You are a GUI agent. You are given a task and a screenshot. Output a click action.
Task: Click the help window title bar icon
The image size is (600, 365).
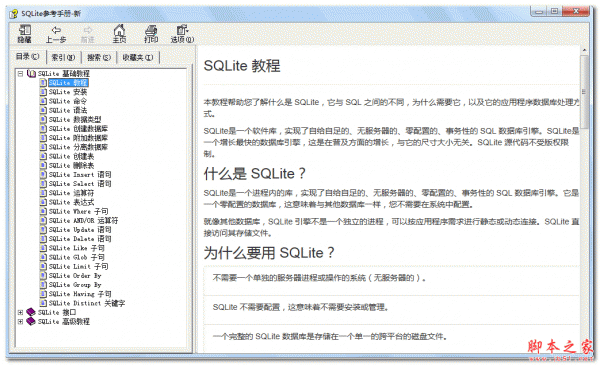click(x=14, y=14)
